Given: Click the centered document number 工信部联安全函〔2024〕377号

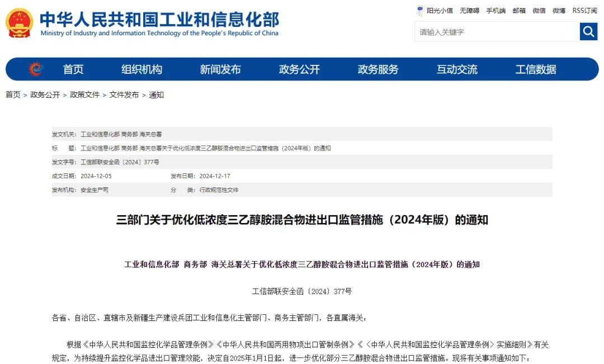Looking at the screenshot, I should (302, 291).
